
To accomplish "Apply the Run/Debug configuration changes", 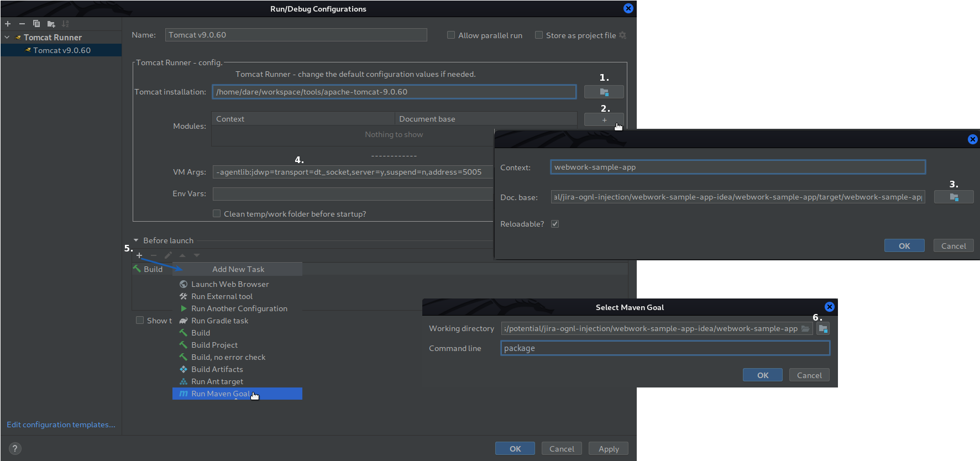I will tap(609, 449).
